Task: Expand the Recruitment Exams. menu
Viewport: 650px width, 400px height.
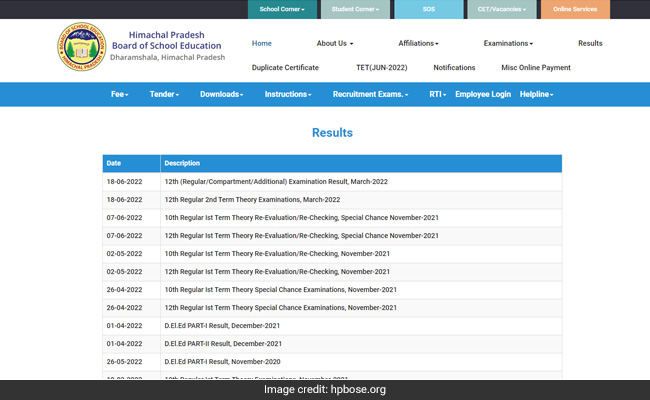Action: pyautogui.click(x=370, y=94)
